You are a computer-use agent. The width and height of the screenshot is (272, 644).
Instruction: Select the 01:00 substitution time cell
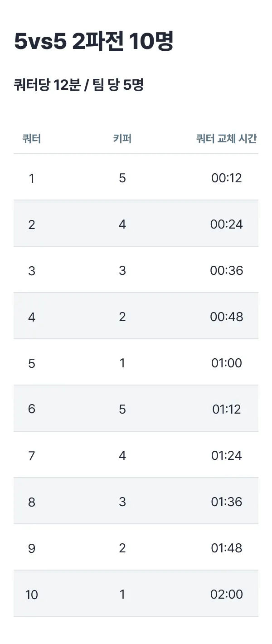click(227, 363)
